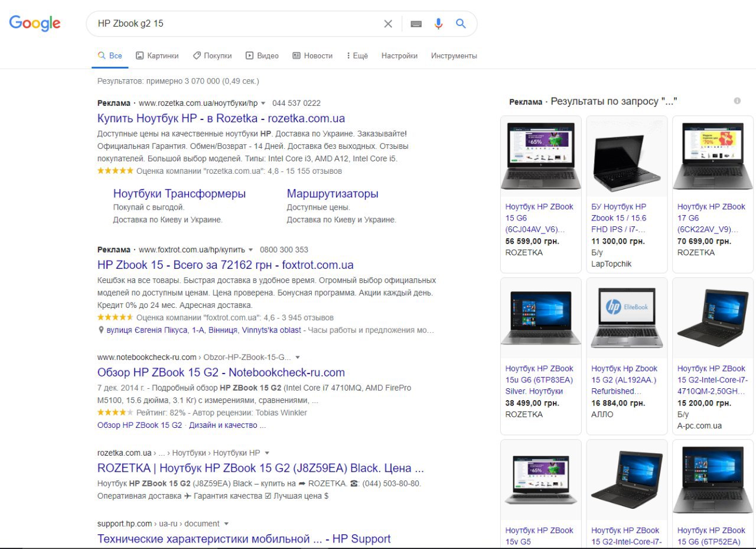Open Купить Ноутбук HP - в Rozetka link
Viewport: 756px width, 549px height.
[221, 118]
